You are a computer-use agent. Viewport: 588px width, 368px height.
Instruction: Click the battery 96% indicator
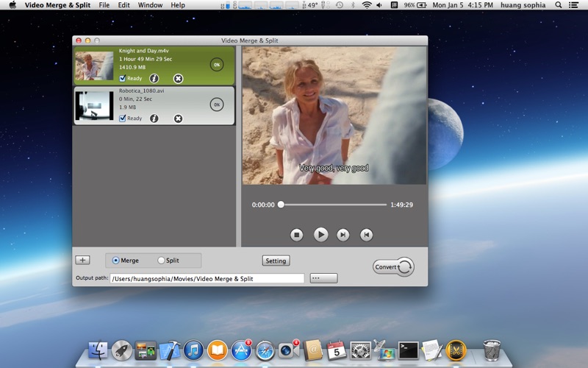(415, 5)
